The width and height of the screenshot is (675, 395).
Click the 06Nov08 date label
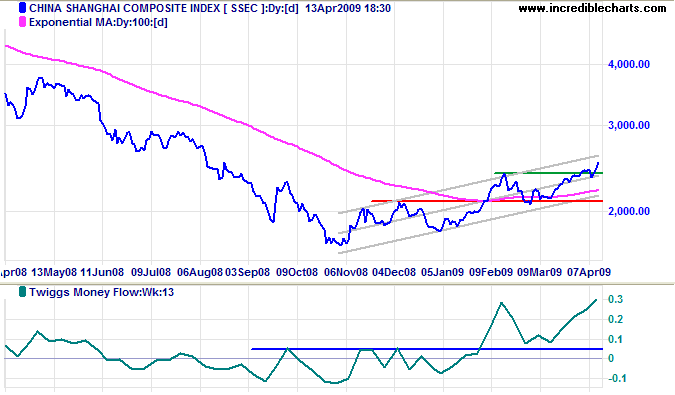coord(346,272)
